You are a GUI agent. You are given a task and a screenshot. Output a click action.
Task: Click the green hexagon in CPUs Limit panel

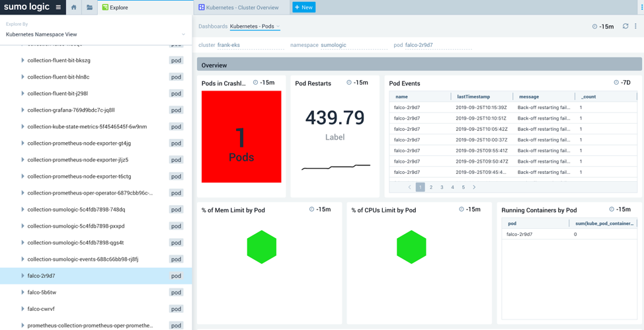point(411,247)
